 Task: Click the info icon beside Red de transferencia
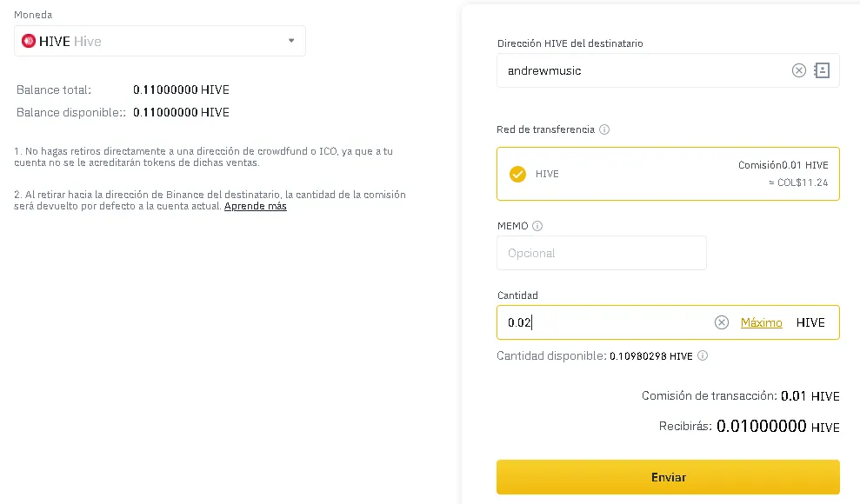click(x=603, y=129)
